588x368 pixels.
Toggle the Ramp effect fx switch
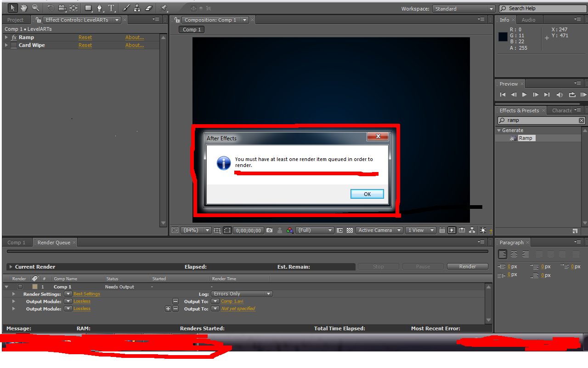point(14,37)
